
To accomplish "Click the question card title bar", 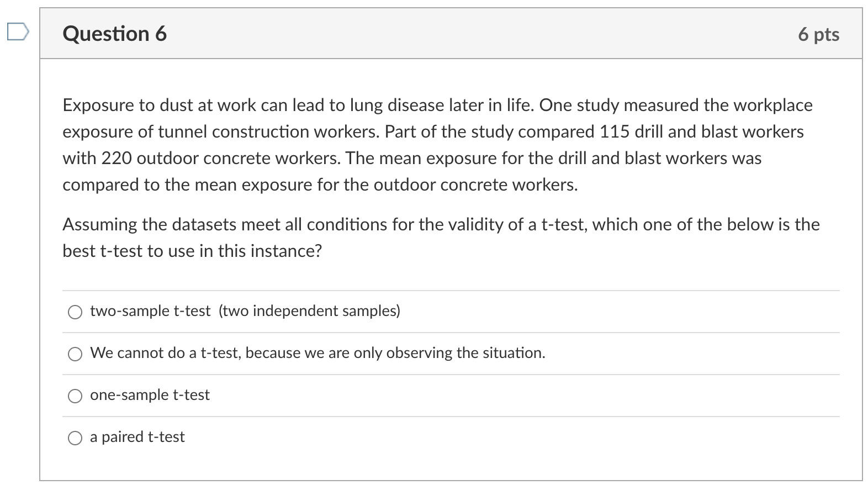I will pyautogui.click(x=442, y=34).
